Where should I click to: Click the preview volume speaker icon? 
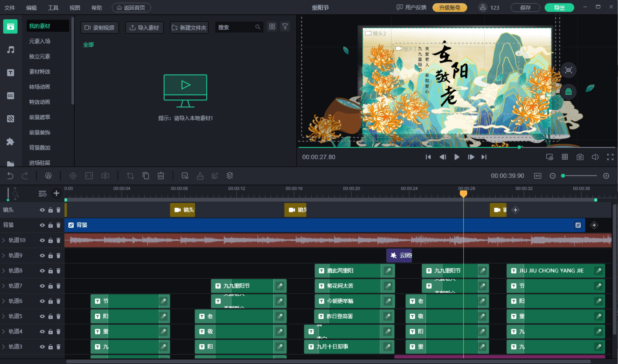[595, 157]
